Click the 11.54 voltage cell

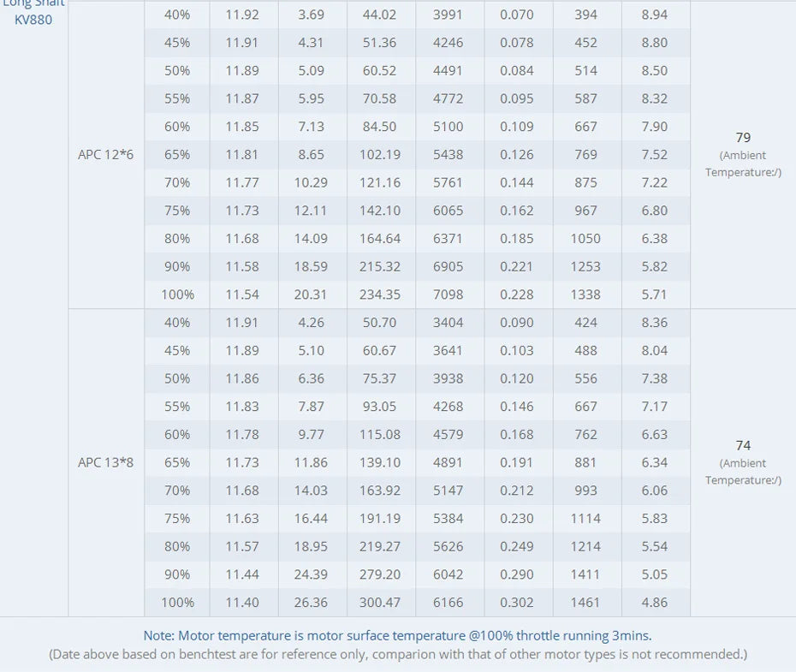[242, 294]
